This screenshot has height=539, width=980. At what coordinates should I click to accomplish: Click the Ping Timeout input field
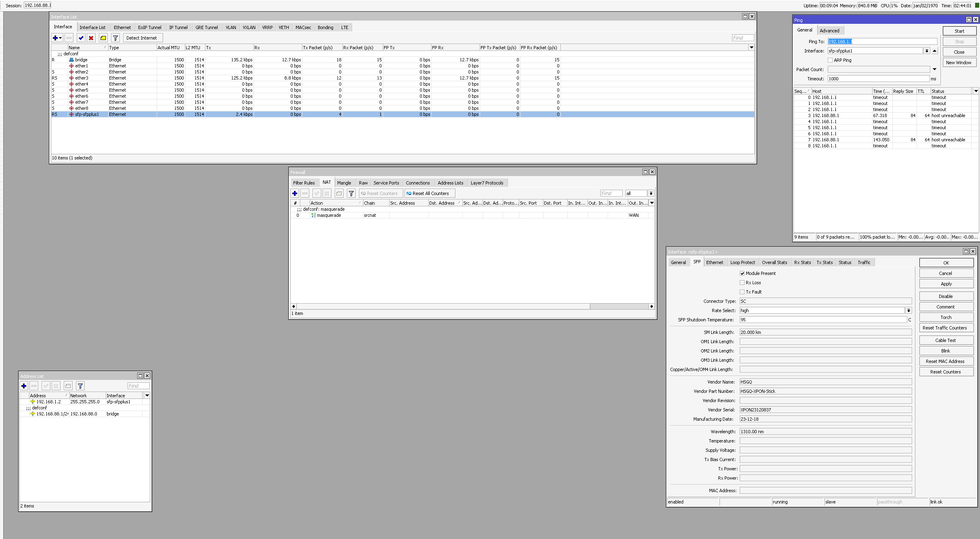[878, 79]
